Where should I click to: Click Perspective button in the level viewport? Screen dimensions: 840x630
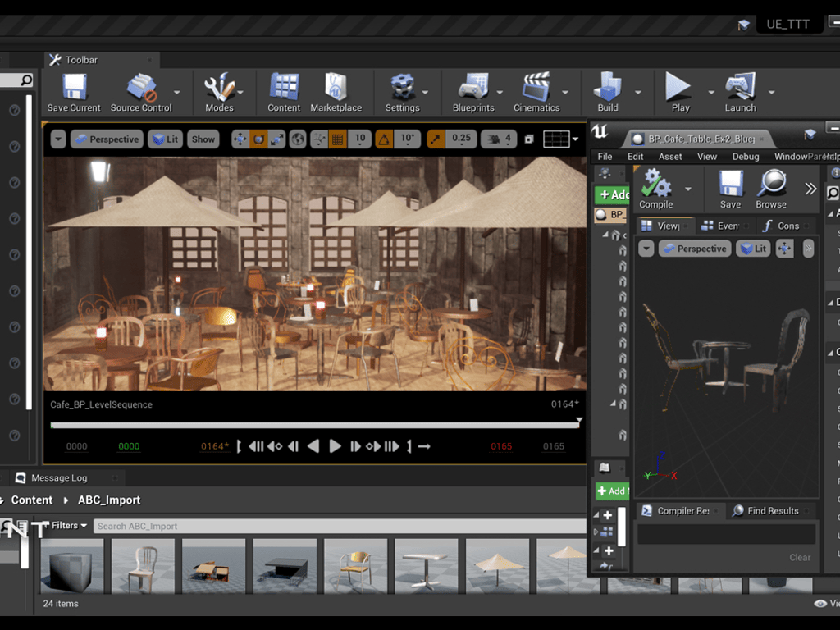[x=107, y=139]
